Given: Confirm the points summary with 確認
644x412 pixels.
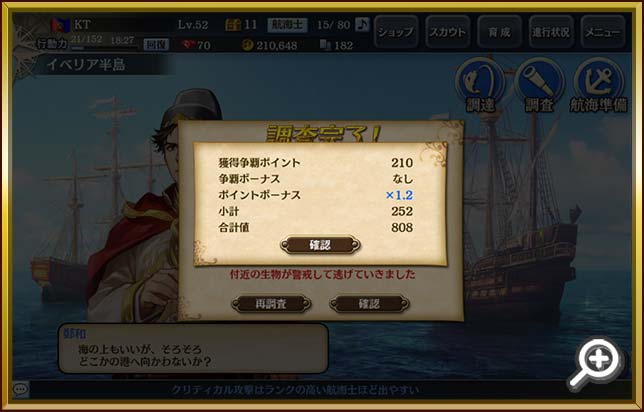Looking at the screenshot, I should 320,245.
